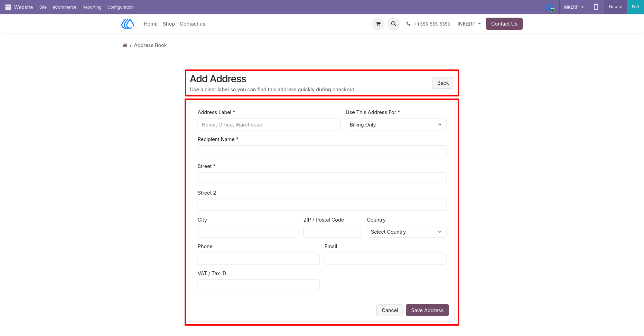Open the Reporting menu
This screenshot has height=336, width=644.
click(92, 7)
